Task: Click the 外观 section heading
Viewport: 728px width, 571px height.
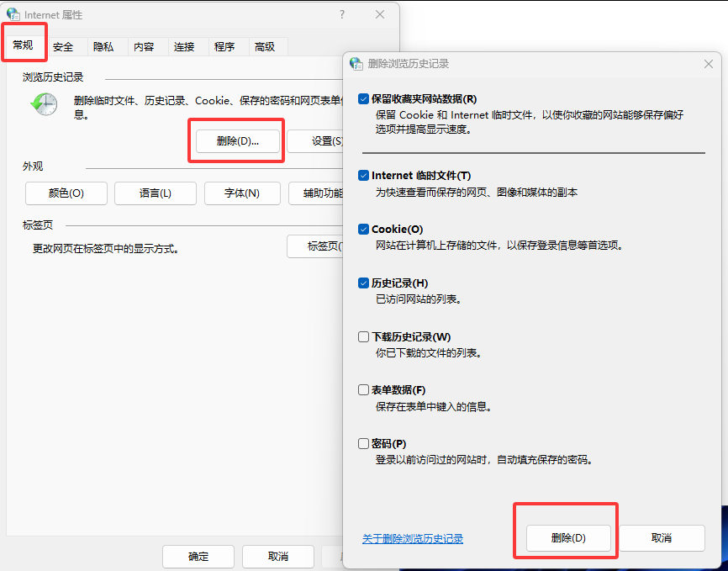Action: click(x=33, y=167)
